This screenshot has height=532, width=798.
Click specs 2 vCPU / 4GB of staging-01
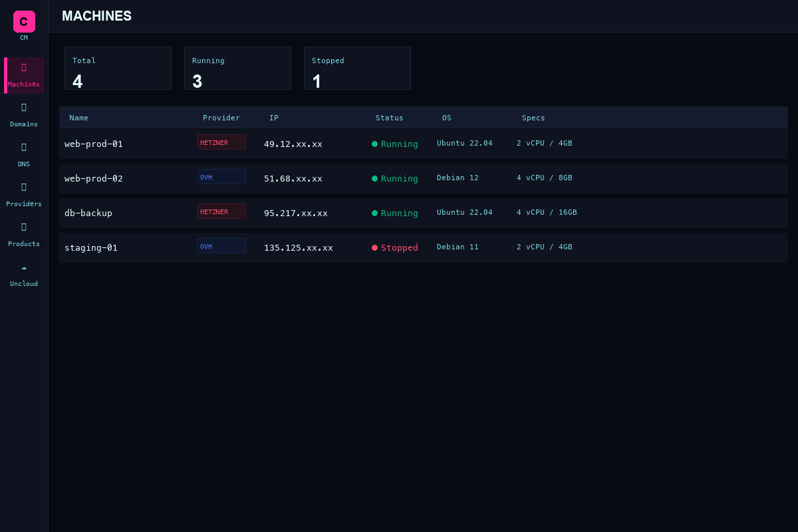point(545,247)
